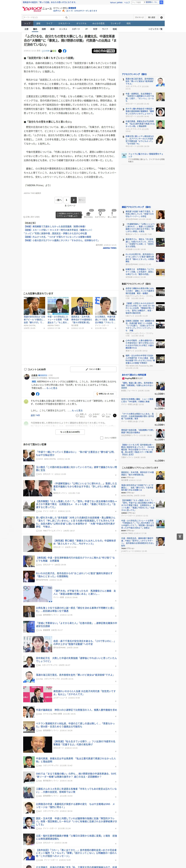186x868 pixels.
Task: React with わかりやすい lightbulb icon
Action: point(100,214)
